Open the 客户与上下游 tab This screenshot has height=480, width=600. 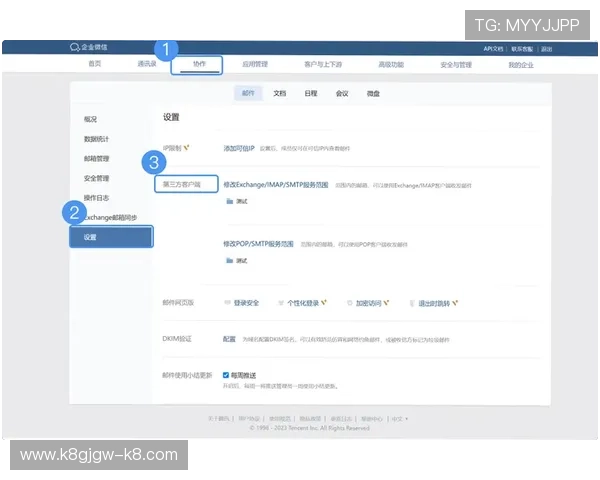323,64
